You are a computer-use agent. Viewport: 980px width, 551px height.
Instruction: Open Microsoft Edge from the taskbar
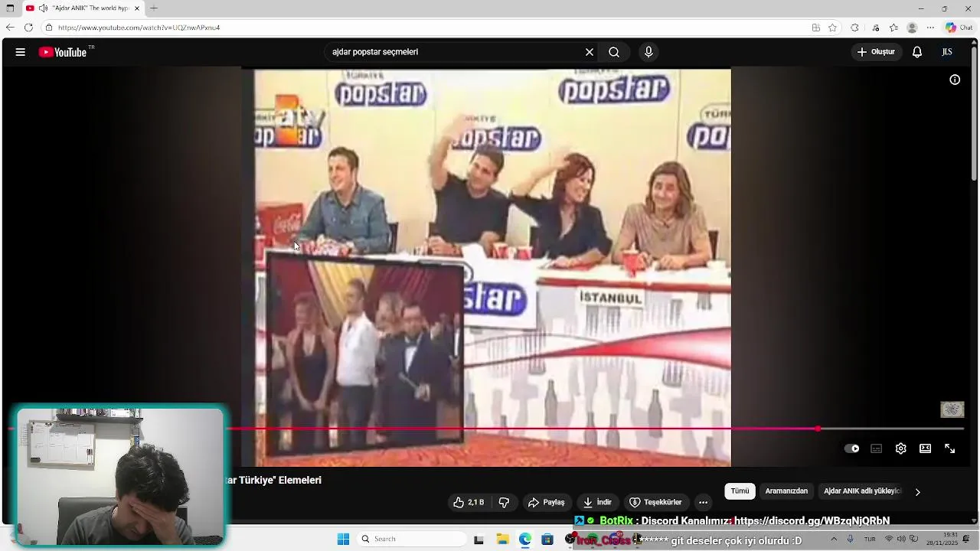click(524, 540)
